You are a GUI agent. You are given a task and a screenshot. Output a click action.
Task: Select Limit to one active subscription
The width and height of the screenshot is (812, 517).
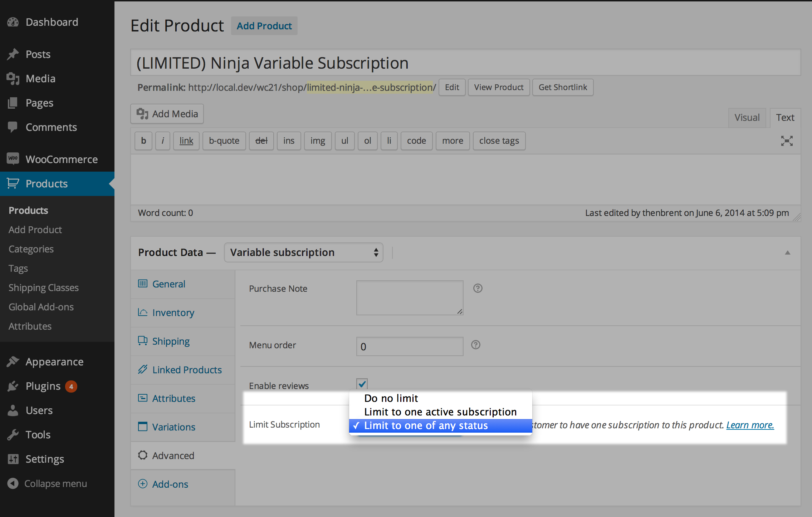click(440, 412)
